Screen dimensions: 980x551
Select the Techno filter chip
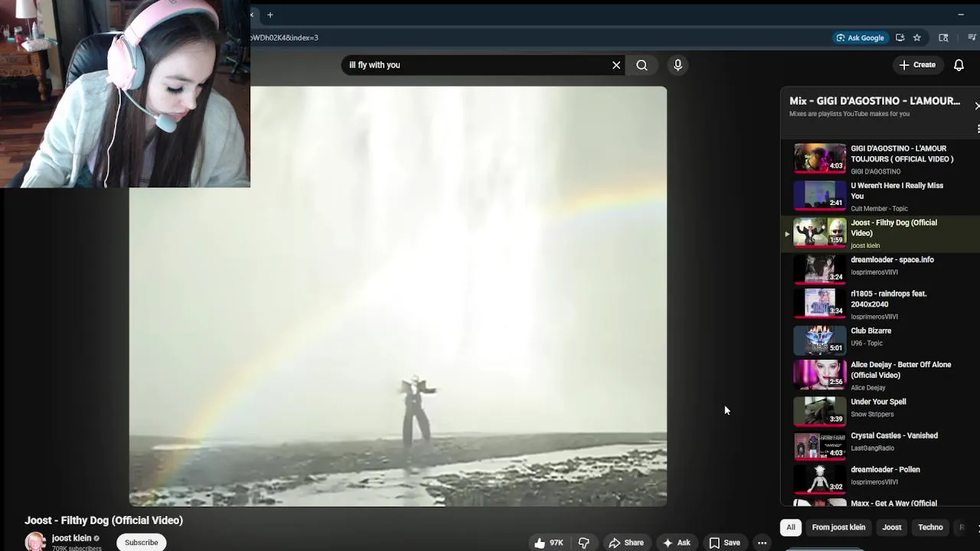[x=930, y=527]
